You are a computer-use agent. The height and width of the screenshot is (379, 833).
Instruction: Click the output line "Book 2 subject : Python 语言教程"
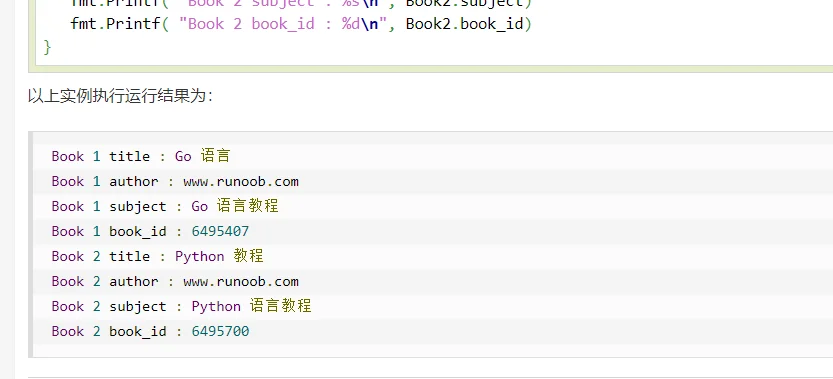click(x=181, y=306)
